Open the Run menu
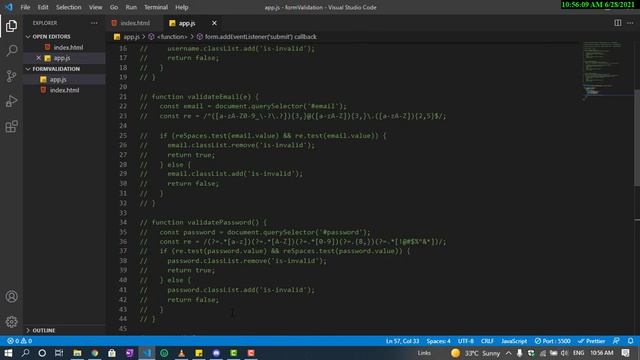 [131, 7]
